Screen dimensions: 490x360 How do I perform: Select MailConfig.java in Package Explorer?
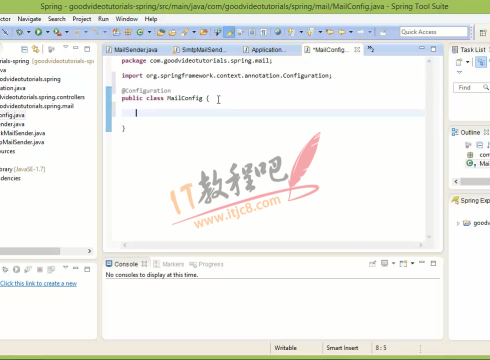[x=12, y=115]
